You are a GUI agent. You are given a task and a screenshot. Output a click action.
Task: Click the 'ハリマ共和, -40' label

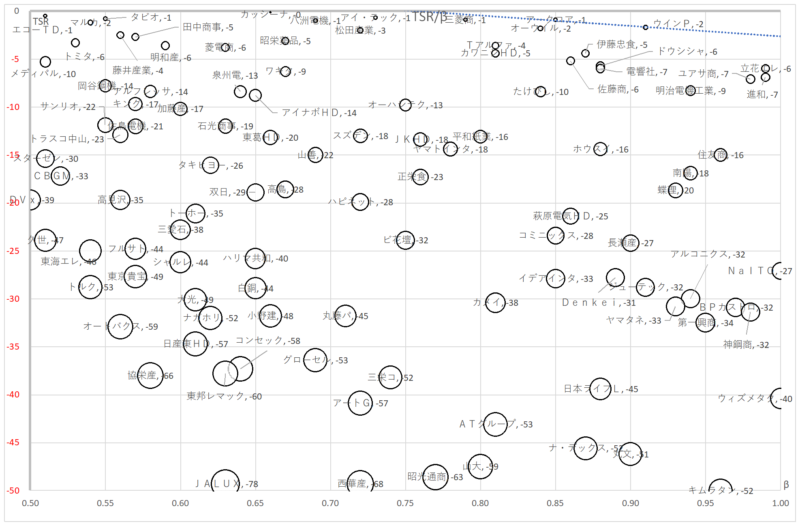tap(256, 259)
